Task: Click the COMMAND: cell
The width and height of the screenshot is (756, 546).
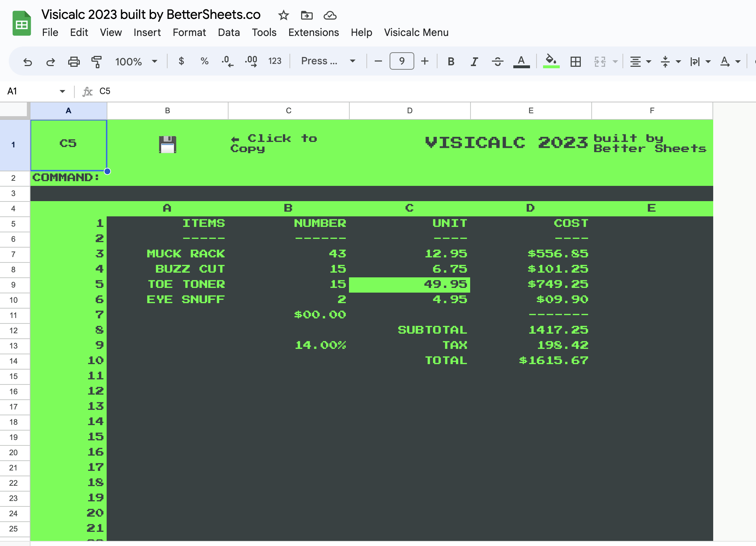Action: (x=69, y=178)
